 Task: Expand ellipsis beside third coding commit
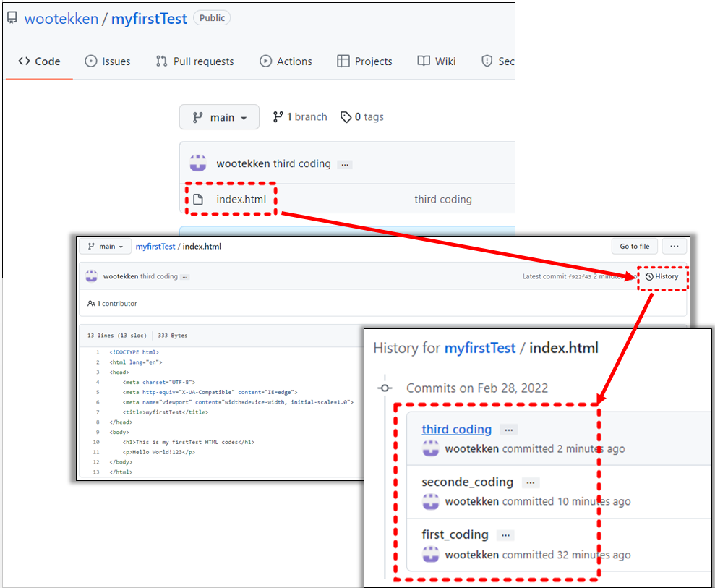tap(509, 430)
